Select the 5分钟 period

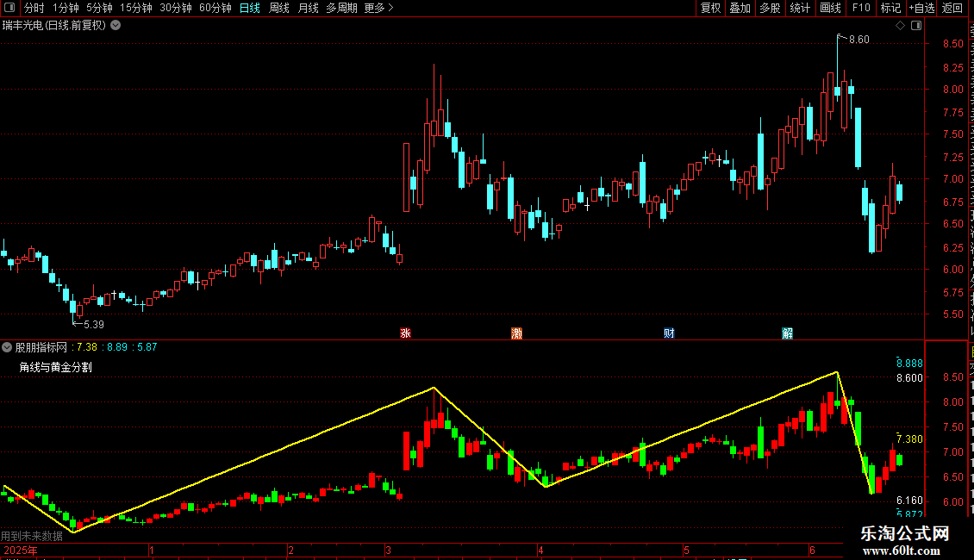coord(99,8)
